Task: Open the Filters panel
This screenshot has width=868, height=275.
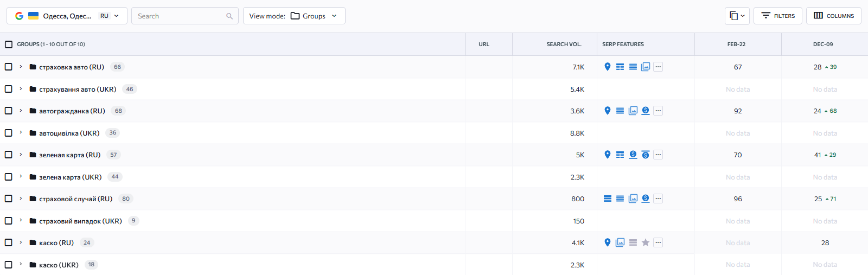Action: (x=778, y=16)
